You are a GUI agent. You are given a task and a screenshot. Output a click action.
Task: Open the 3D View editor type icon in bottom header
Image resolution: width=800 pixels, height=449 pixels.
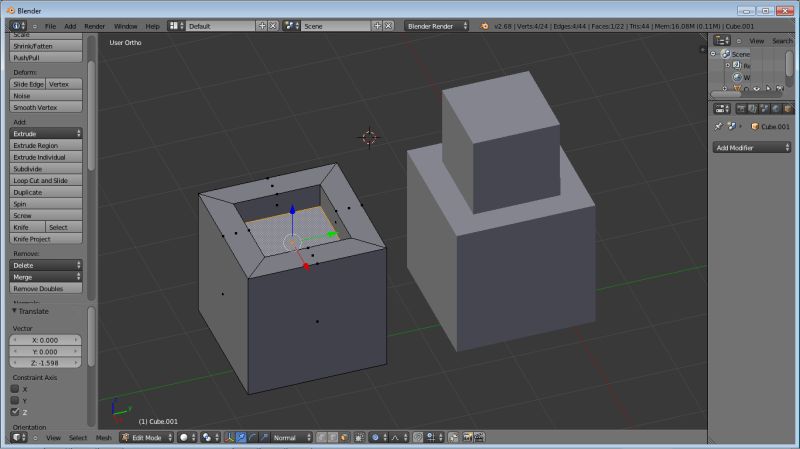[x=18, y=438]
